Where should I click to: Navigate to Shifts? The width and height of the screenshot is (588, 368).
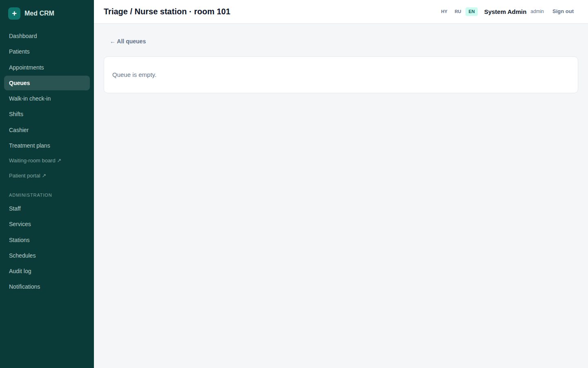pyautogui.click(x=47, y=114)
